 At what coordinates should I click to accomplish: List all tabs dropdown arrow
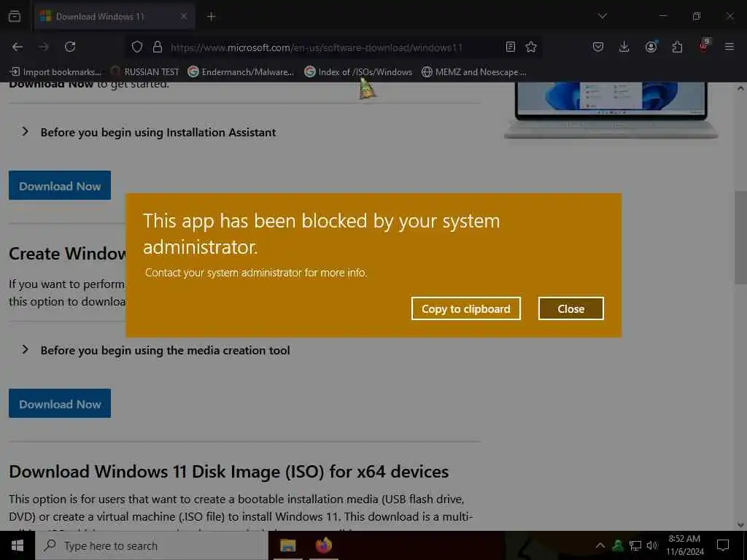[x=602, y=16]
